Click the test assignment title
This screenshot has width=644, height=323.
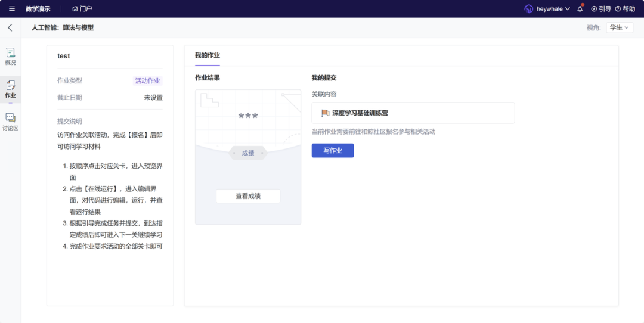click(x=64, y=56)
